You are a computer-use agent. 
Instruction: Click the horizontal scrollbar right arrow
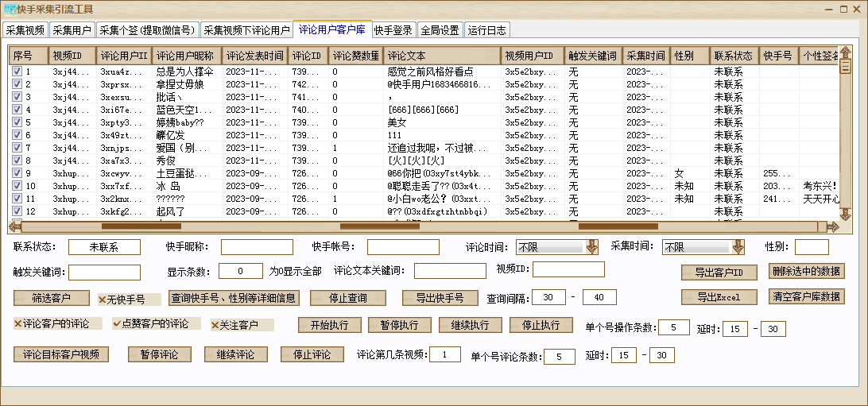(832, 226)
